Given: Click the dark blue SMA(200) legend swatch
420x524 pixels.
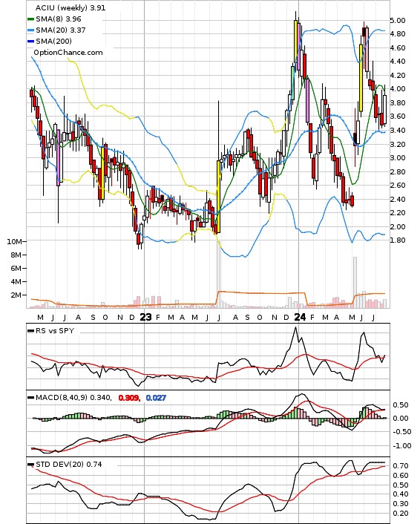Looking at the screenshot, I should (30, 42).
